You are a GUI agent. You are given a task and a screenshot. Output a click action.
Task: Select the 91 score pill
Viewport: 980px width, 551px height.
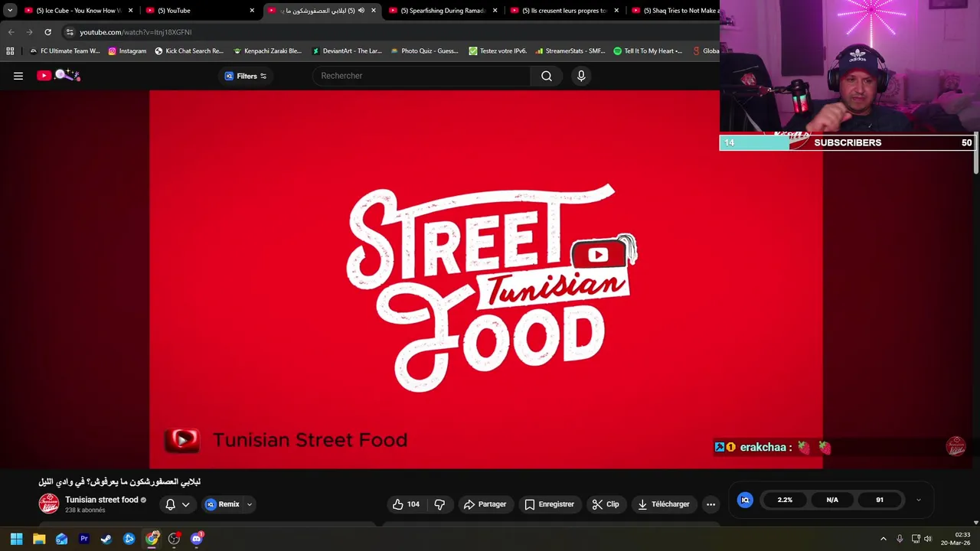[x=880, y=500]
